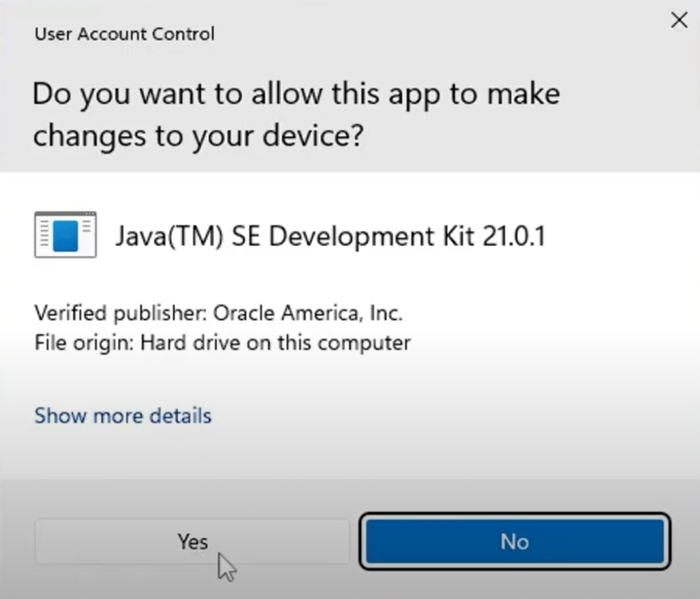Click the word 'details' in the link
Viewport: 700px width, 599px height.
pyautogui.click(x=180, y=415)
